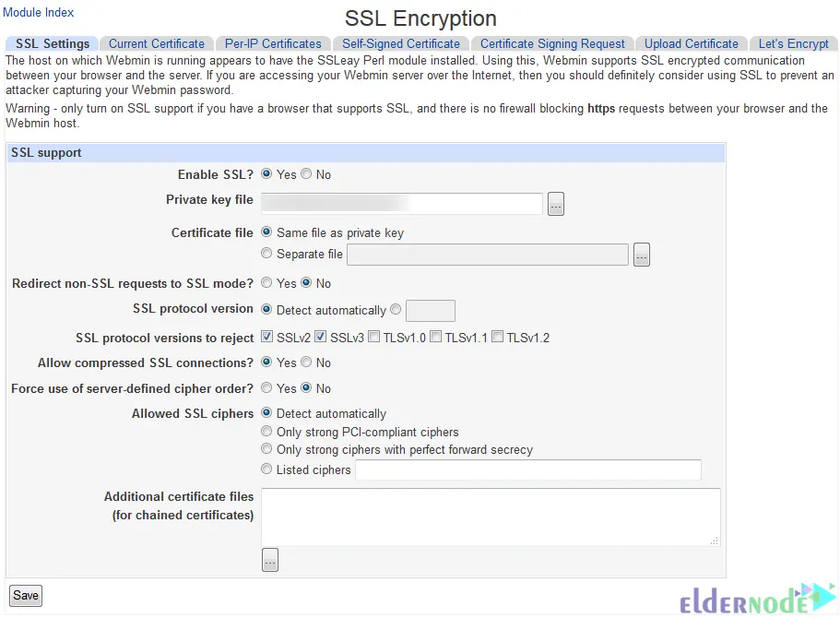Screen dimensions: 840x618
Task: Browse for additional chained certificate files
Action: [x=269, y=559]
